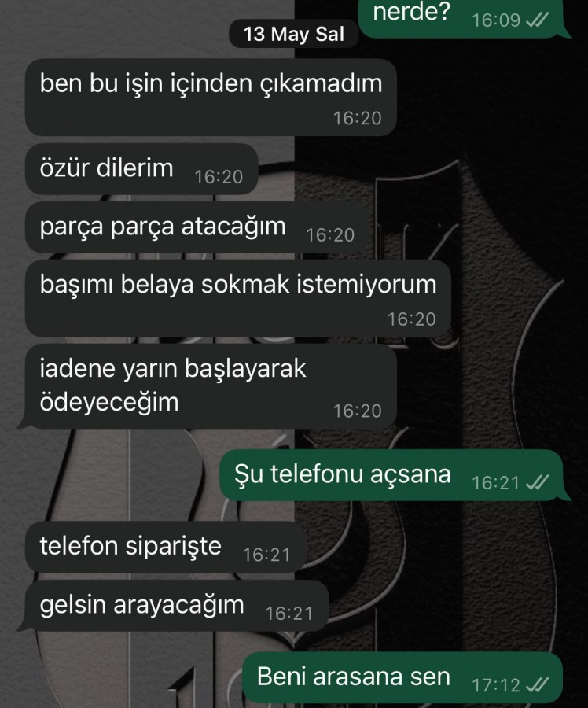Tap the double-check ticks on 'nerde?' message
The height and width of the screenshot is (708, 588).
[x=538, y=20]
